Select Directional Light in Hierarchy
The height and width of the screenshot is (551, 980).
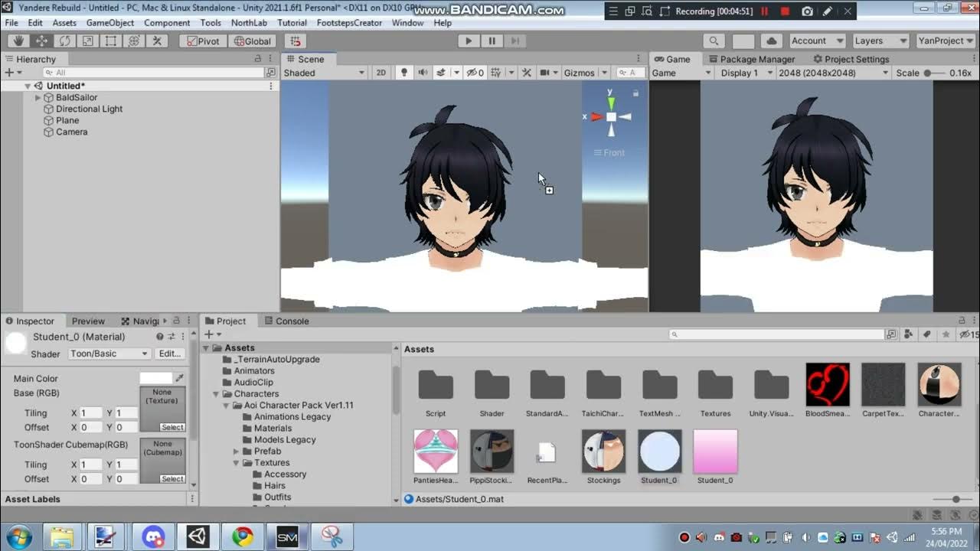[x=89, y=109]
